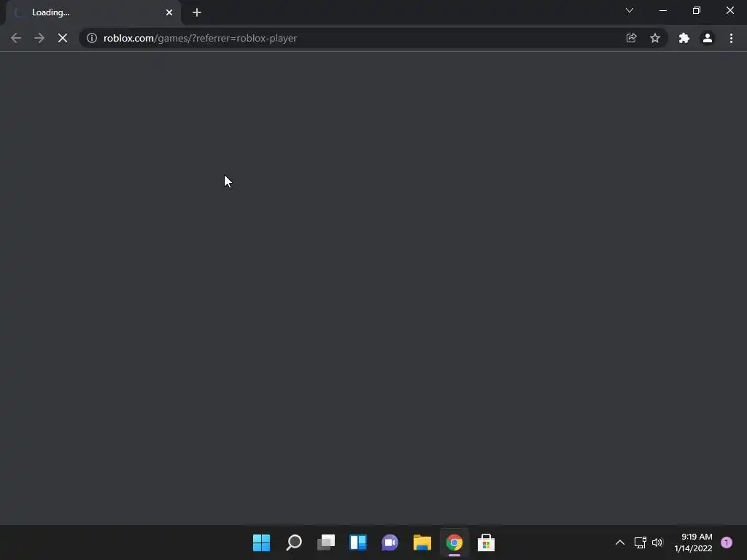Open a new tab with plus button
Image resolution: width=747 pixels, height=560 pixels.
click(197, 12)
